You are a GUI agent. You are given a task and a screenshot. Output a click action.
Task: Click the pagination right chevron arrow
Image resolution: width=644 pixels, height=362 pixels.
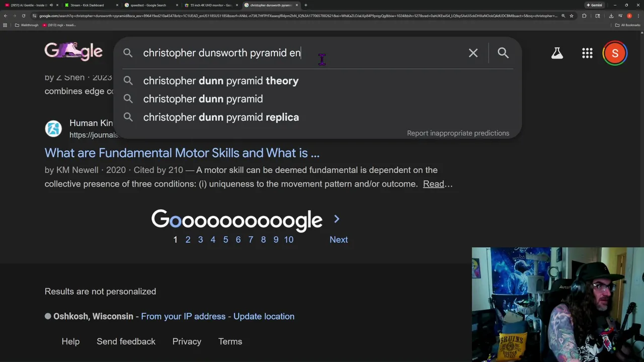coord(337,219)
